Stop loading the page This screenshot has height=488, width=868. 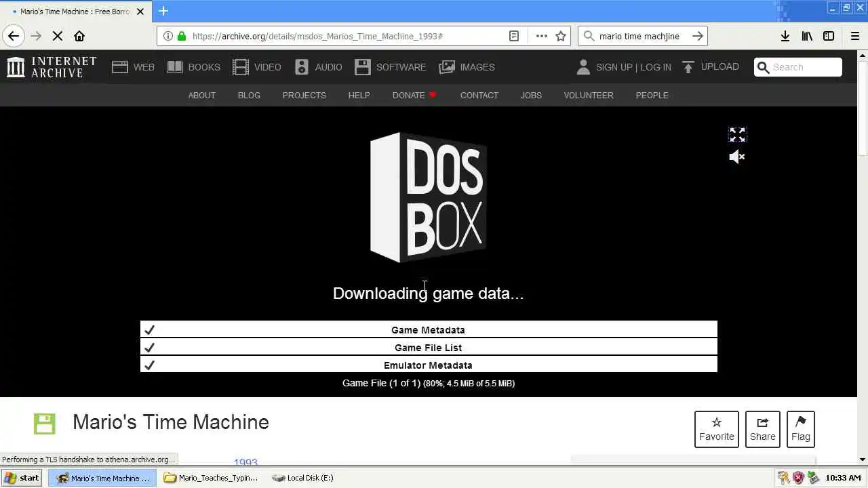pos(58,36)
